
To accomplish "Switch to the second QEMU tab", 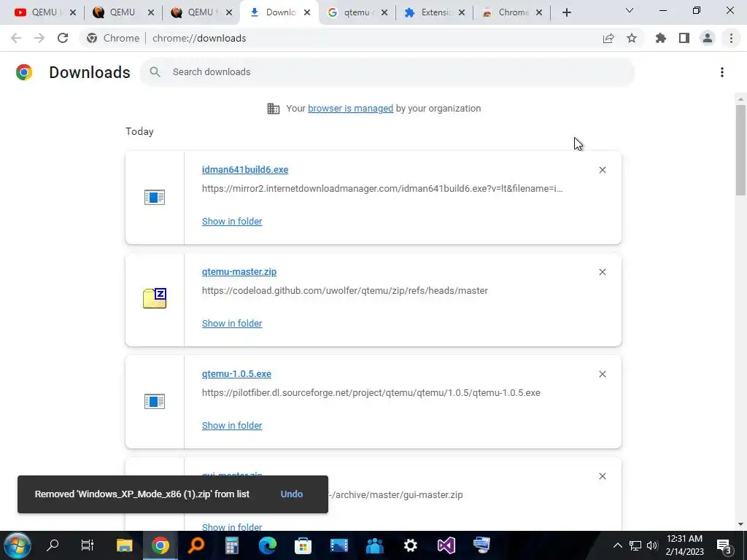I will coord(123,12).
